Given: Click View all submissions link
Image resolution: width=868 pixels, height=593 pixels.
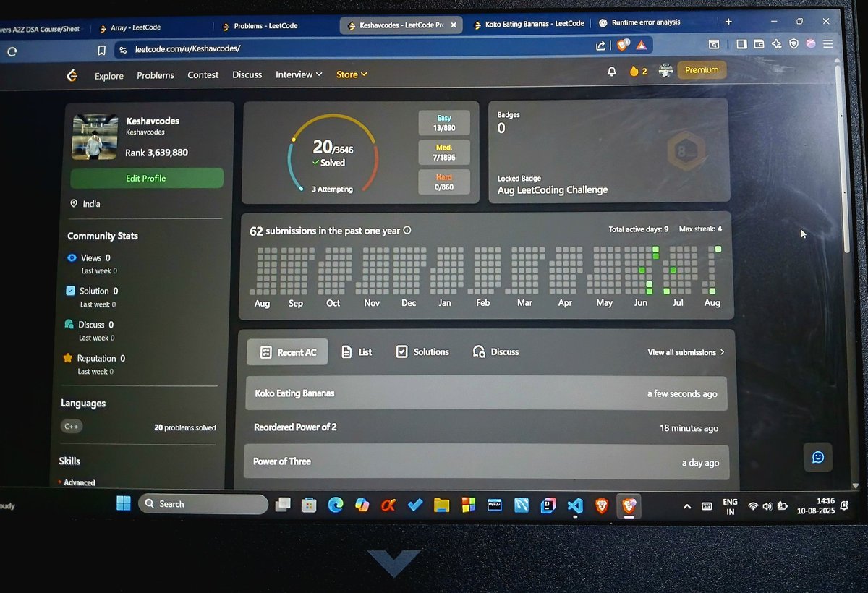Looking at the screenshot, I should click(686, 352).
